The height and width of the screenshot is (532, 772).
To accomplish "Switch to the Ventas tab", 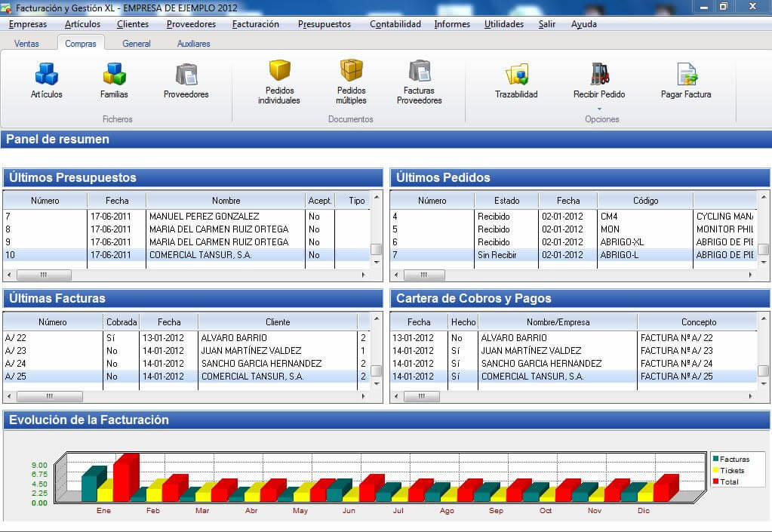I will (27, 44).
